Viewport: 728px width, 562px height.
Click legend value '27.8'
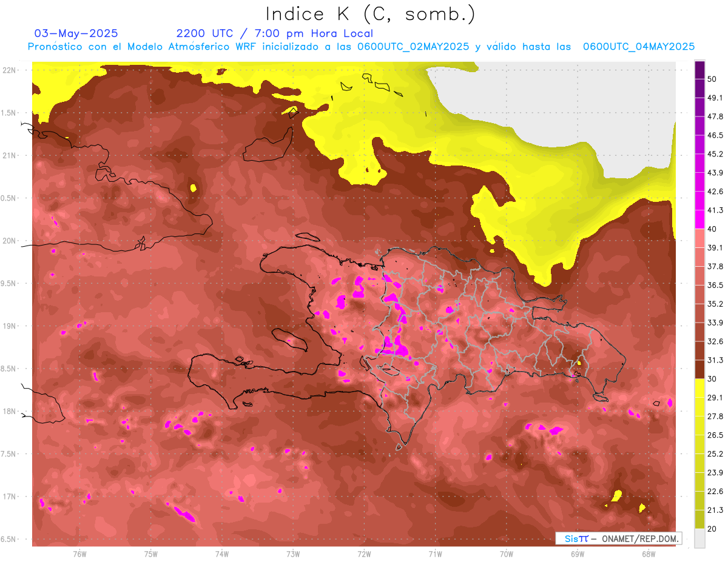715,416
